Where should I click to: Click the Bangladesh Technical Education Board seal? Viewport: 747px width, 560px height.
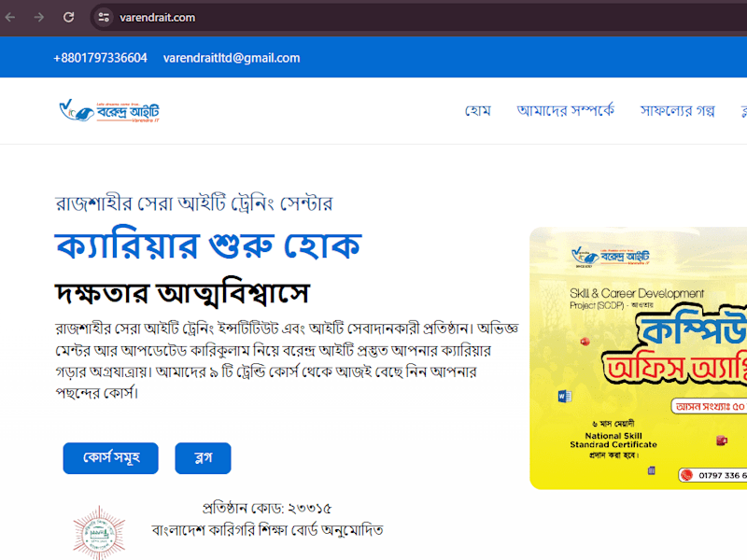click(99, 533)
